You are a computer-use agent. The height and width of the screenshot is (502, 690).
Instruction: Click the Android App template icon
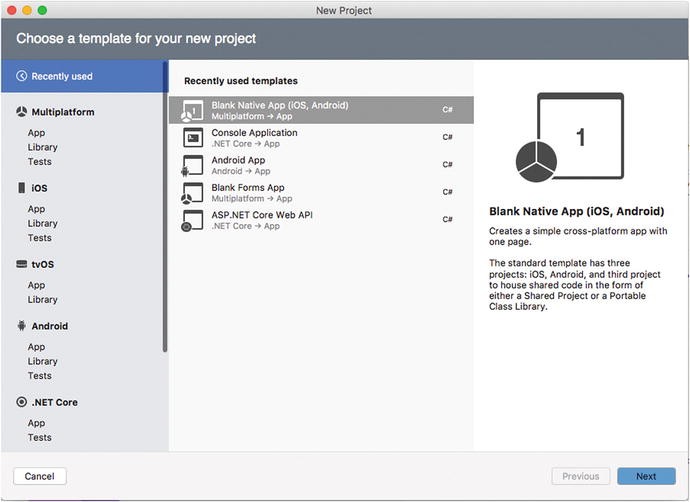(x=192, y=166)
